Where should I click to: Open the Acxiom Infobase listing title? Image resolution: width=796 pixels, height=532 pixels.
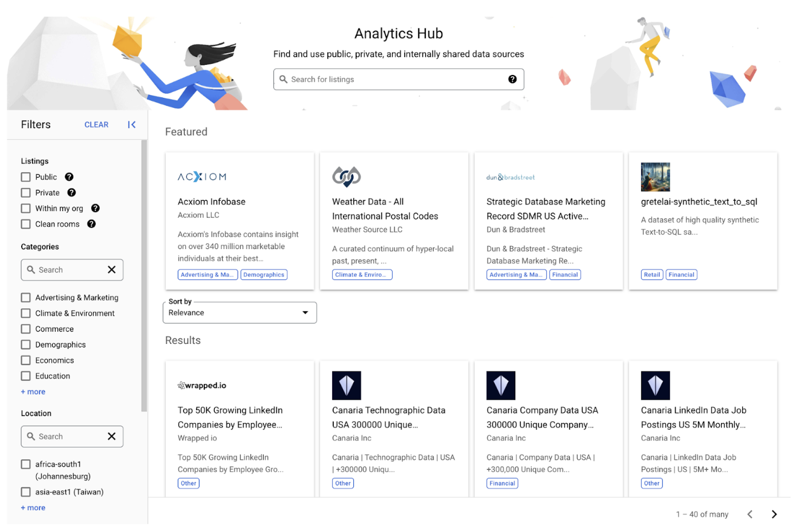coord(212,202)
